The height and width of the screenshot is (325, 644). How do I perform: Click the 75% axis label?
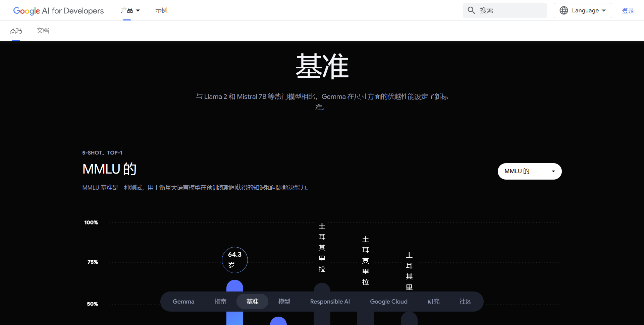click(x=93, y=262)
